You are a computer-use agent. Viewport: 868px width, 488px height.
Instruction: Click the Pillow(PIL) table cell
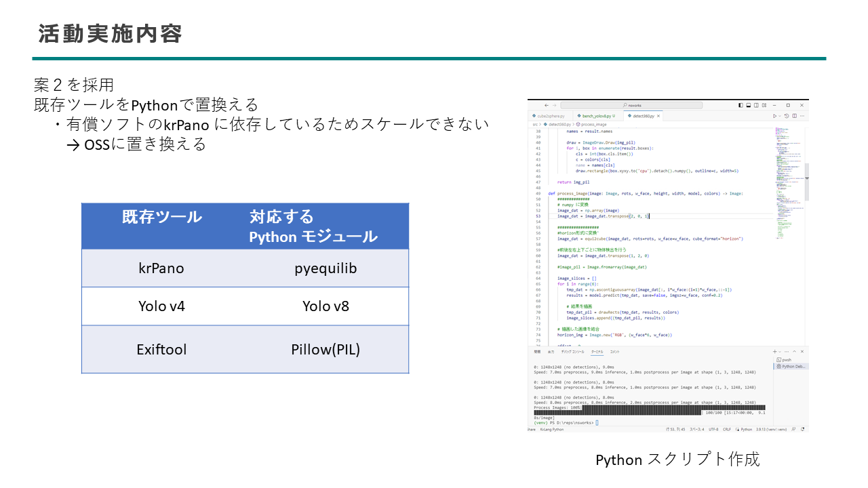(325, 350)
